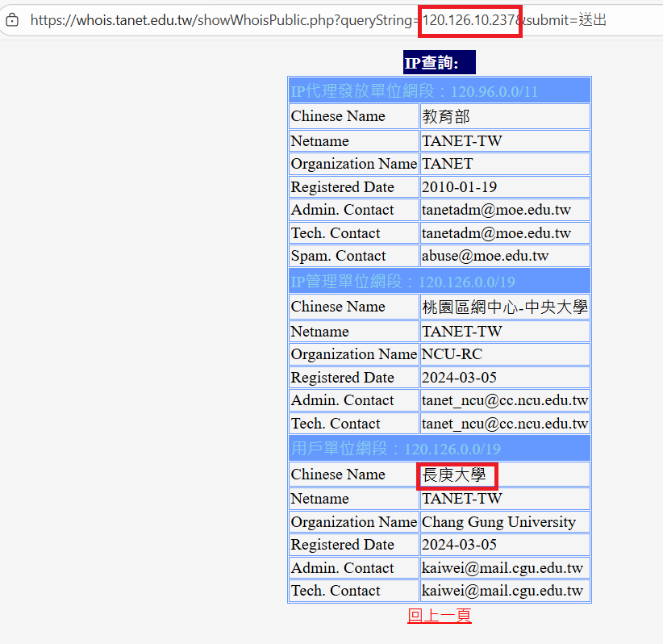The image size is (663, 644).
Task: Click tanetadm@moe.edu.tw in Admin. Contact row
Action: coord(496,210)
